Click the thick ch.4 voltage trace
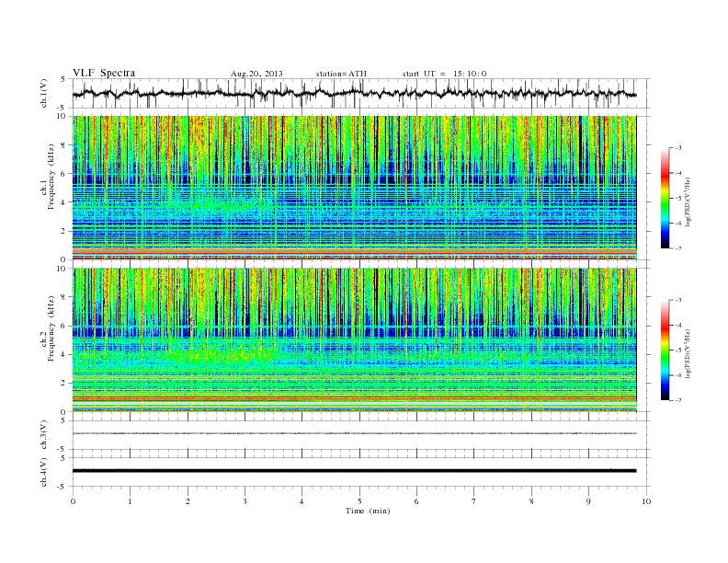Screen dimensions: 728x563 tap(355, 471)
